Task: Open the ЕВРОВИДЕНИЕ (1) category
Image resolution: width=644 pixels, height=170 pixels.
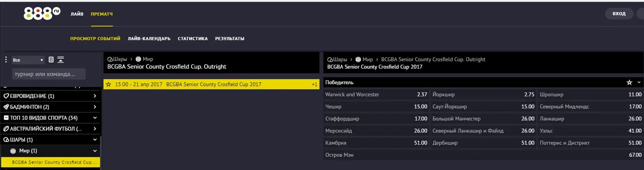Action: click(51, 96)
